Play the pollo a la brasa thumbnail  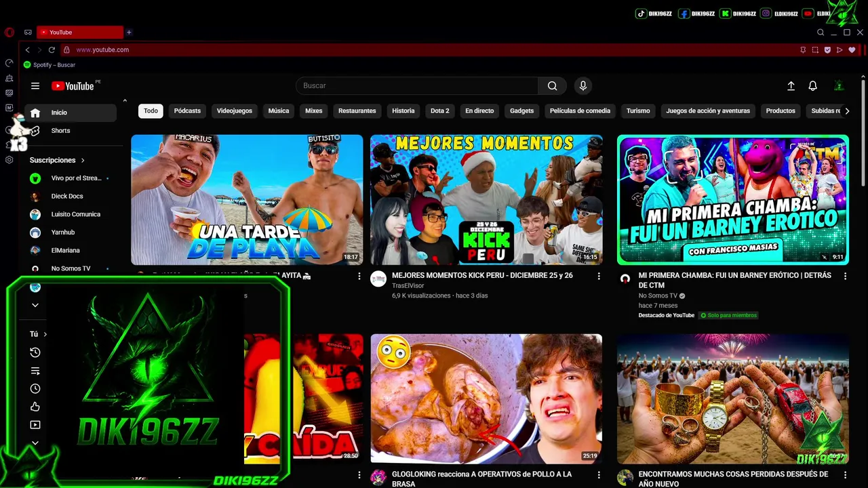[486, 399]
